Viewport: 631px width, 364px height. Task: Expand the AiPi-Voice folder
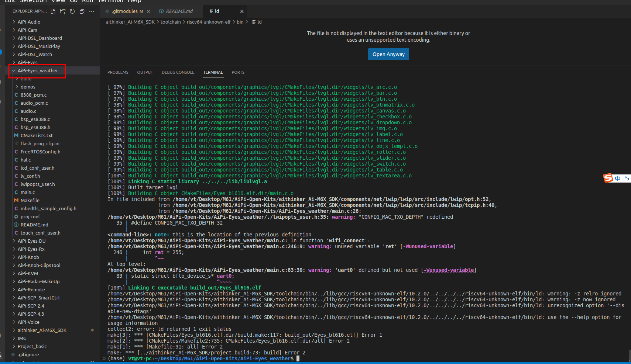pyautogui.click(x=52, y=322)
